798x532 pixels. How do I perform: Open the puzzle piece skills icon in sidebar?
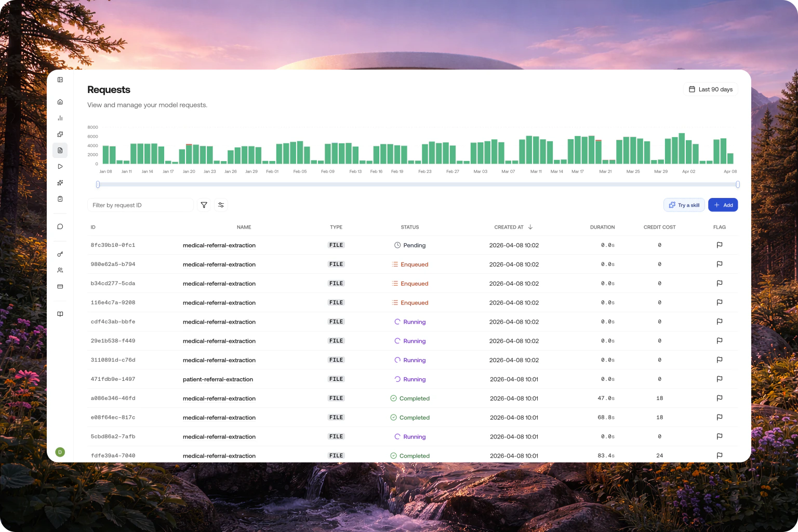point(60,134)
